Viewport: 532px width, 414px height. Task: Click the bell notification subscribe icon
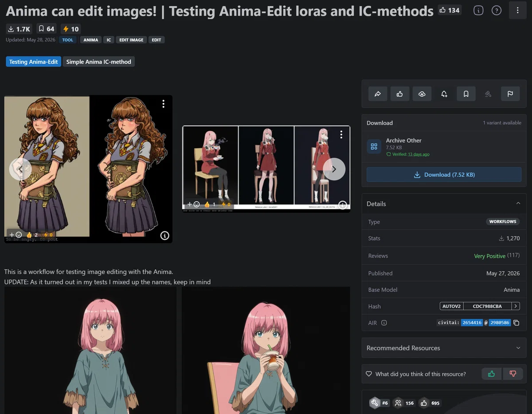pyautogui.click(x=444, y=94)
